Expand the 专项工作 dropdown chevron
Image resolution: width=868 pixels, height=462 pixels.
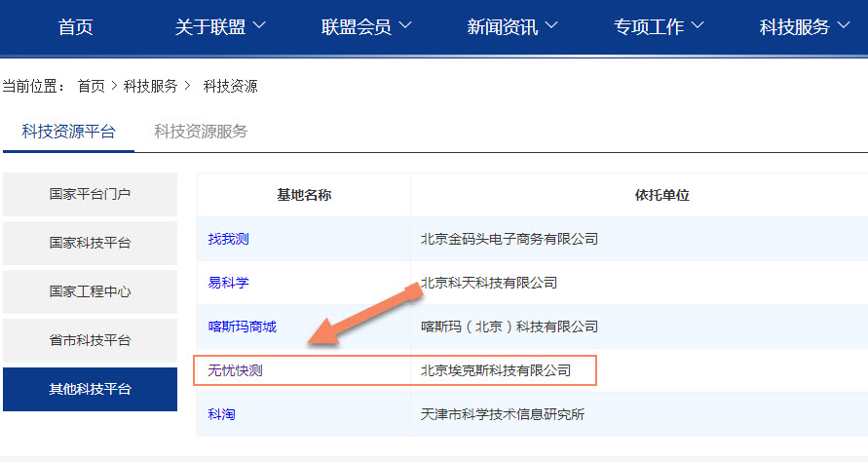pos(698,25)
